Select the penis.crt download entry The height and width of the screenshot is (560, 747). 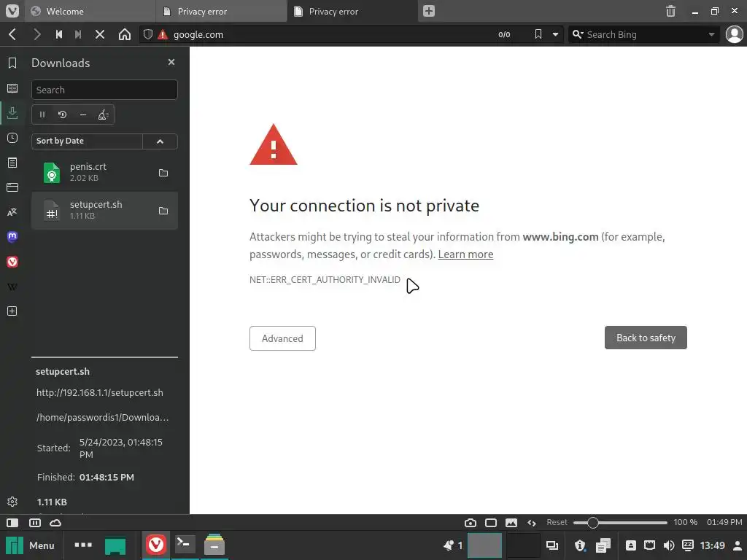point(104,172)
